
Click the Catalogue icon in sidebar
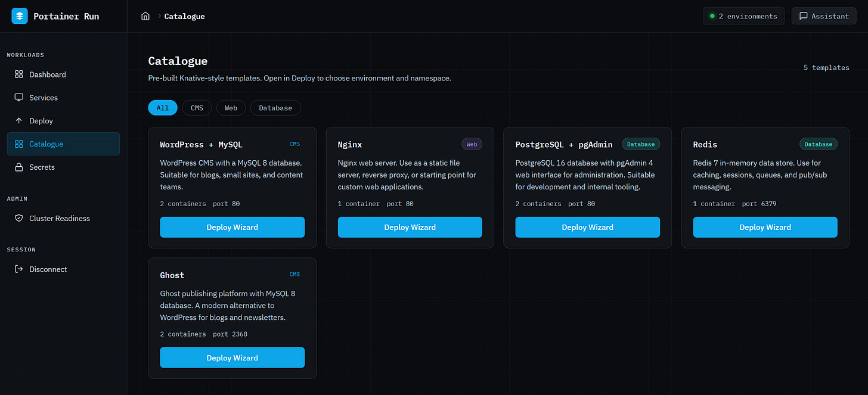[19, 144]
